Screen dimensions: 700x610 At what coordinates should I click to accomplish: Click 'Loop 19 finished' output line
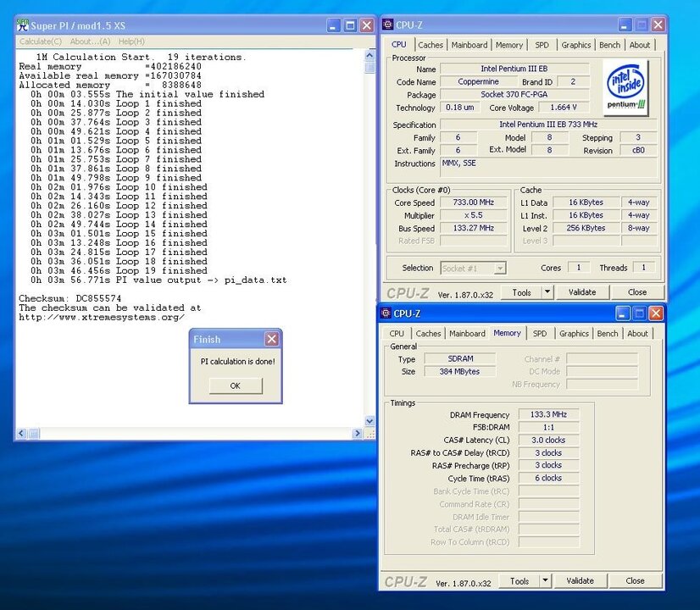click(161, 271)
